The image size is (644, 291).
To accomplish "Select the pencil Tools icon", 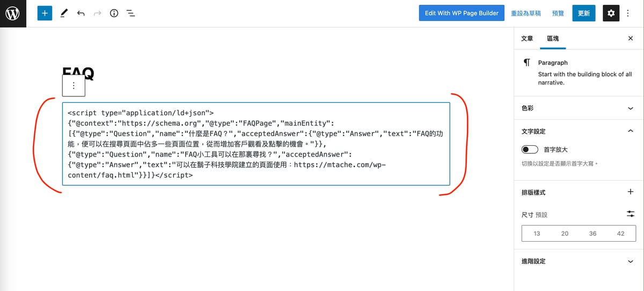I will click(x=64, y=13).
